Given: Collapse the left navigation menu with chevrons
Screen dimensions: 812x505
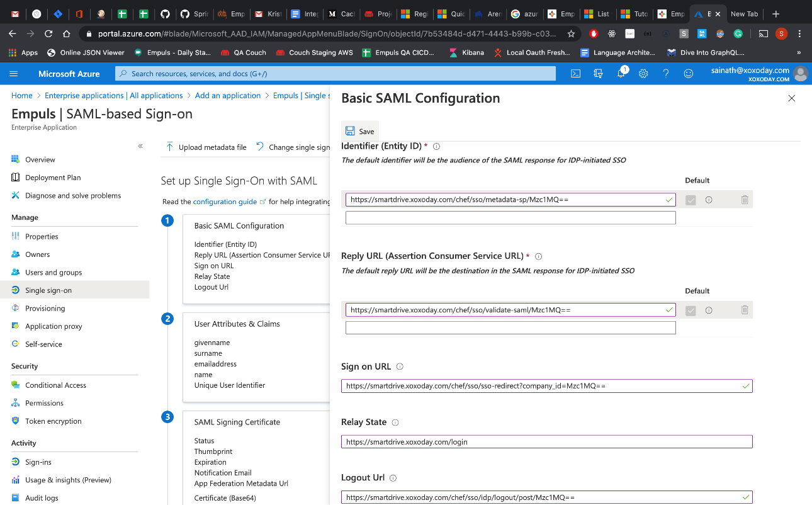Looking at the screenshot, I should 140,146.
